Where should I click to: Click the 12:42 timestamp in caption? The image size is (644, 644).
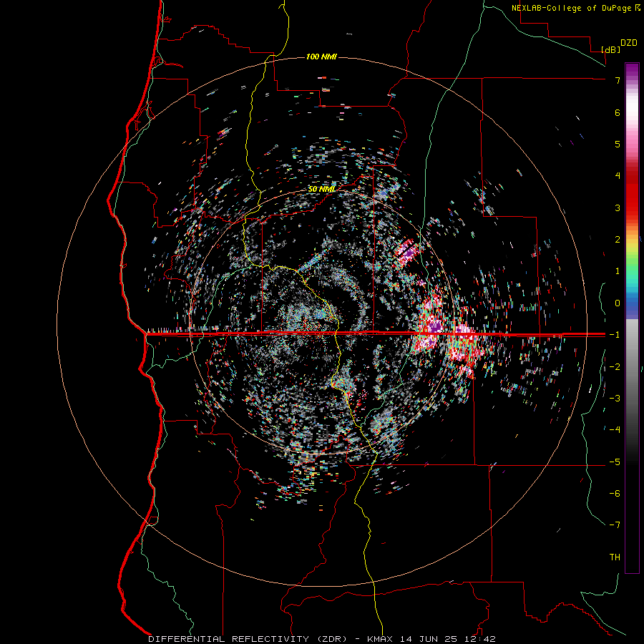(x=481, y=639)
